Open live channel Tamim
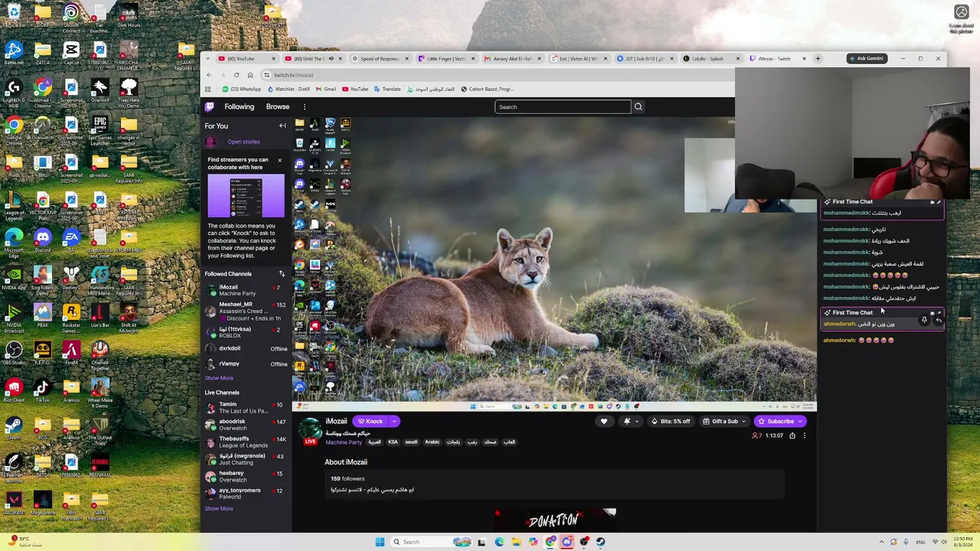The width and height of the screenshot is (980, 551). (x=246, y=408)
